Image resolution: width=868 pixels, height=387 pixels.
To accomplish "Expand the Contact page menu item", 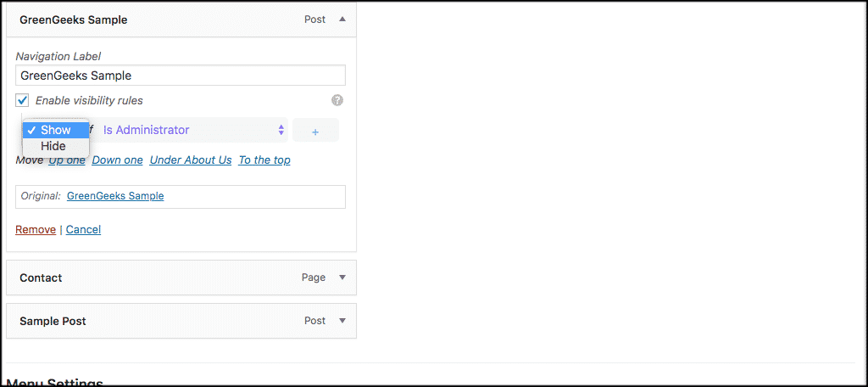I will [x=342, y=278].
